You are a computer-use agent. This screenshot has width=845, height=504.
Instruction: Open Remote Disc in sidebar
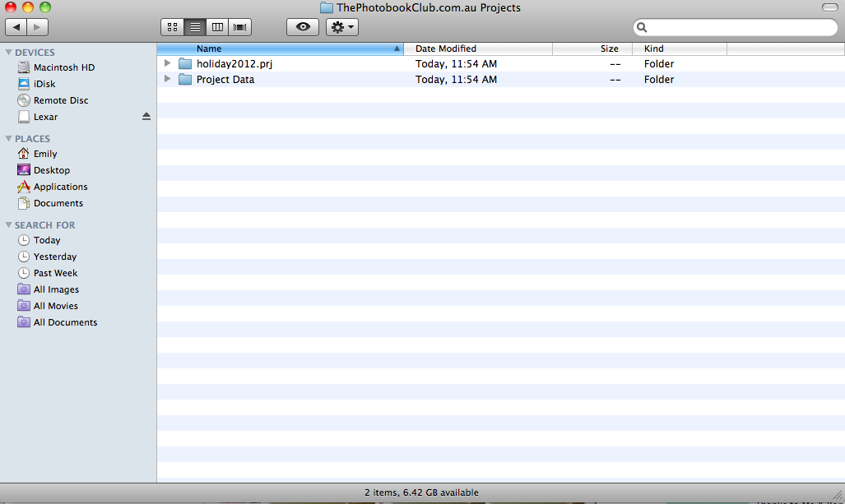[53, 100]
